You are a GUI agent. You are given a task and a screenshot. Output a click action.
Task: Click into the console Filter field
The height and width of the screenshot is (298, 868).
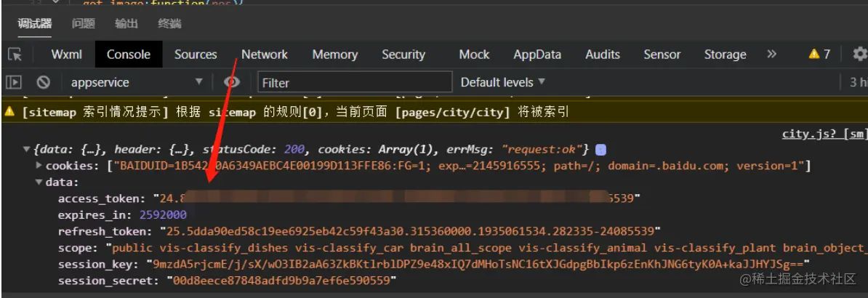coord(355,83)
